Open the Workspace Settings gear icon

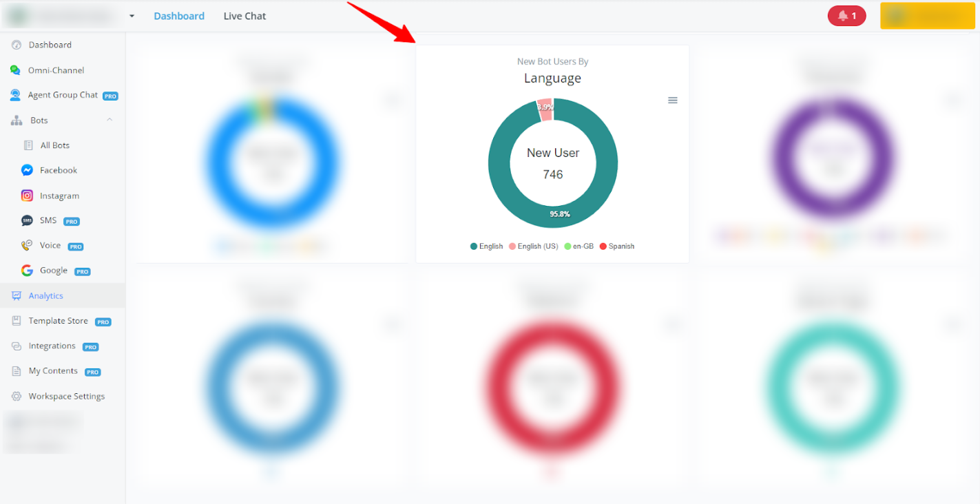click(x=16, y=397)
